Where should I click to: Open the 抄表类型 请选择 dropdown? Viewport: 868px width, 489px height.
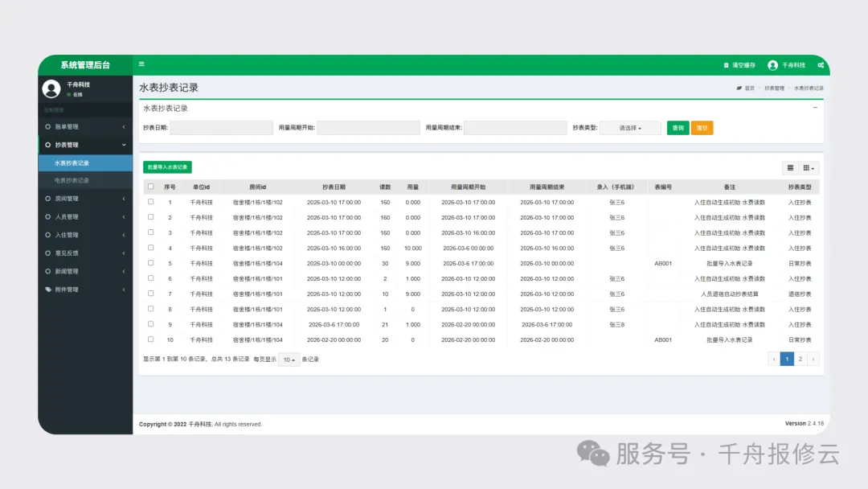[x=632, y=127]
